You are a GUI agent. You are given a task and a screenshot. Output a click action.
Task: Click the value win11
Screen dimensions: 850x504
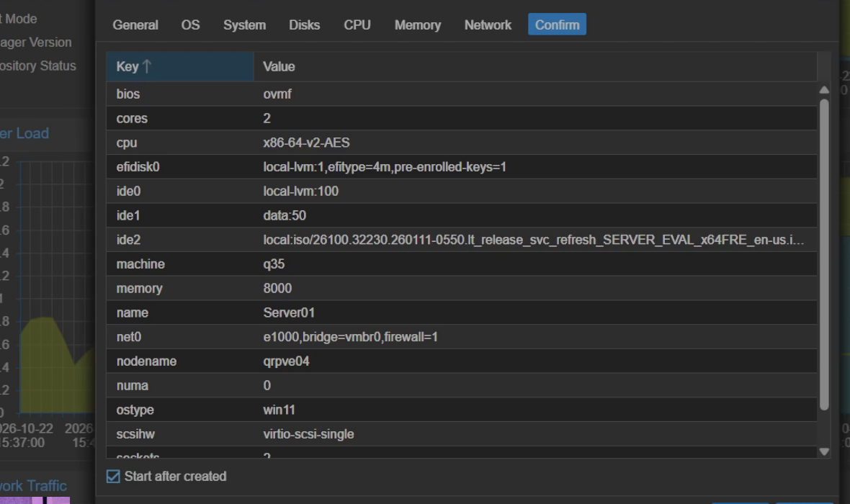coord(279,410)
